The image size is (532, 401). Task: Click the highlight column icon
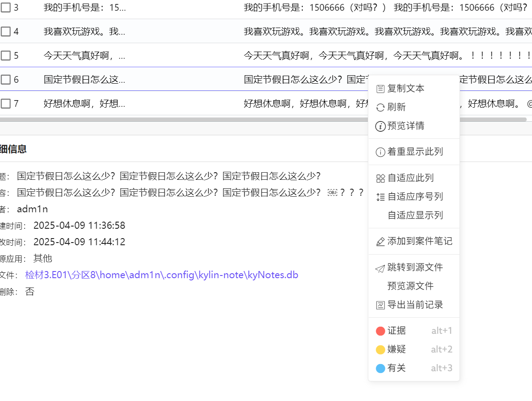(x=380, y=152)
